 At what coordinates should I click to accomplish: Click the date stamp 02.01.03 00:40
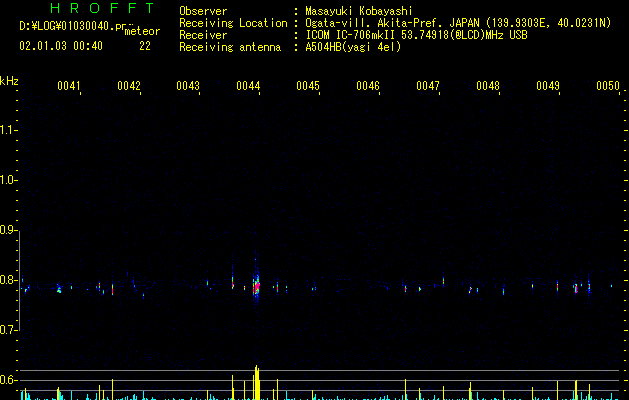[61, 46]
